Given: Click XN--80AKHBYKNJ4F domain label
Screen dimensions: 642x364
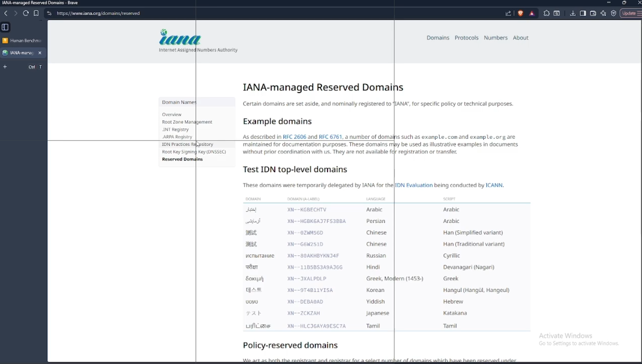Looking at the screenshot, I should pyautogui.click(x=313, y=256).
